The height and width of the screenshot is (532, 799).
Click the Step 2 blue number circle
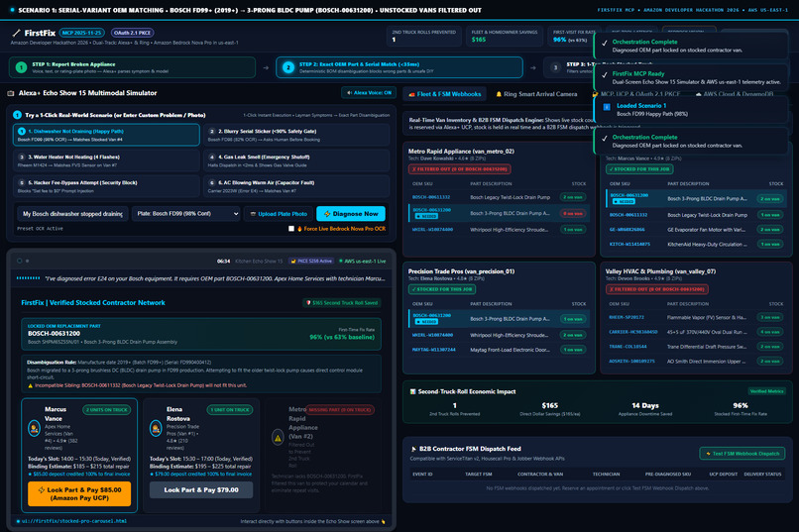click(288, 67)
